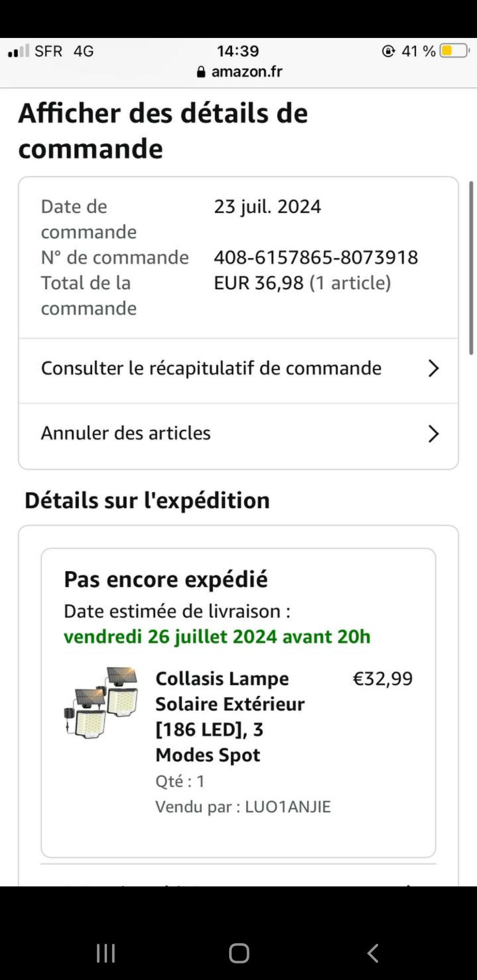Tap the €32,99 item price
This screenshot has height=980, width=477.
382,678
